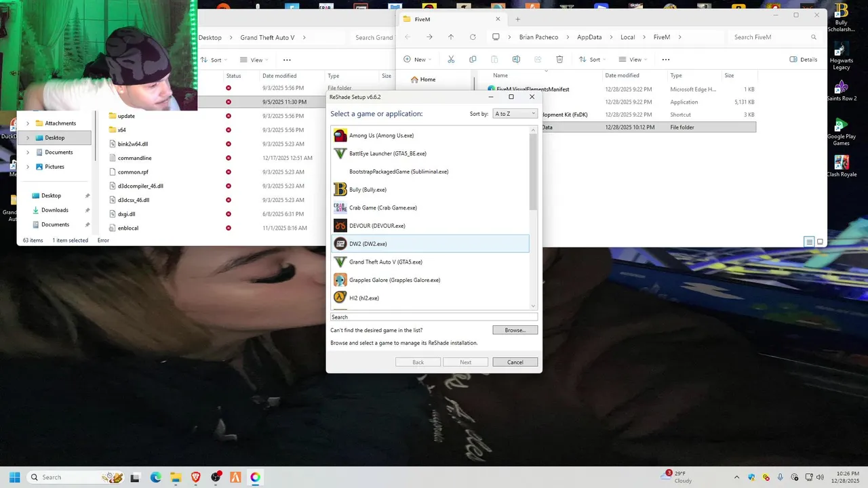Image resolution: width=868 pixels, height=488 pixels.
Task: Click the Delete icon in FiveM window
Action: tap(559, 60)
